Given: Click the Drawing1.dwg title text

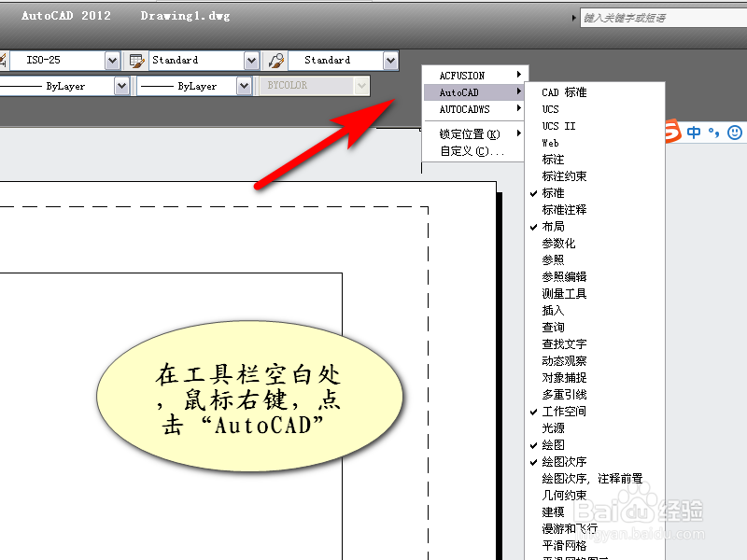Looking at the screenshot, I should point(185,16).
